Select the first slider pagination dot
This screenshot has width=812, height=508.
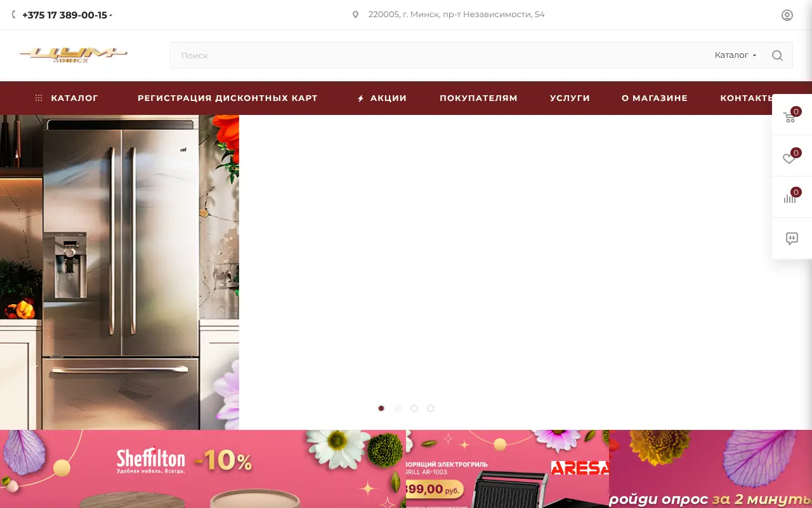[x=381, y=408]
